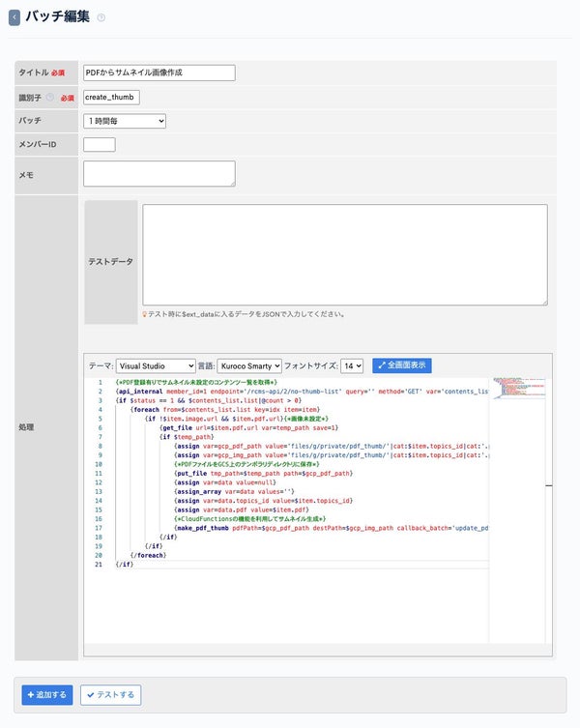
Task: Click the assign var=gcp_img_path line
Action: coord(332,455)
